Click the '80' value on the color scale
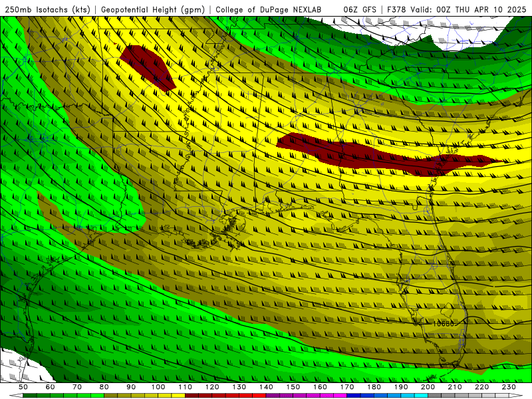The height and width of the screenshot is (399, 532). (104, 387)
